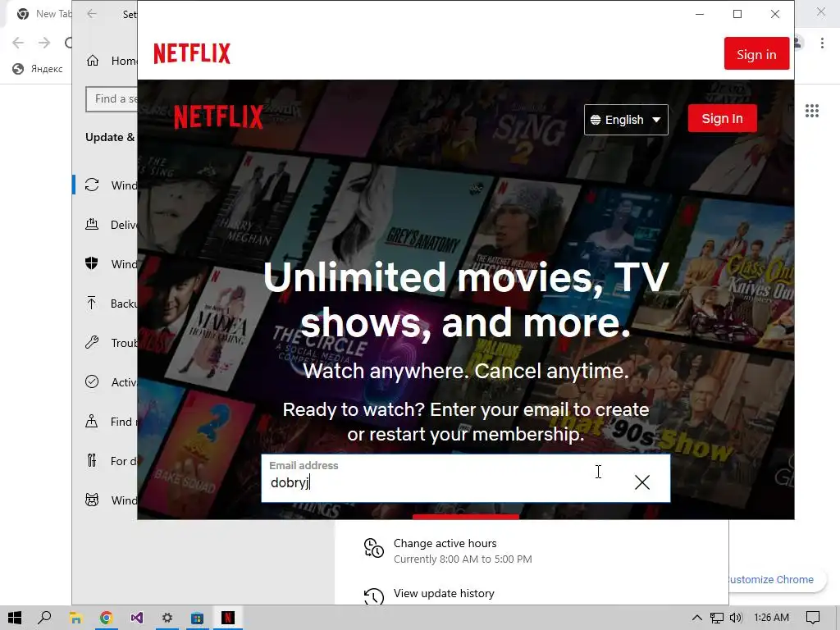Switch to Settings gear in taskbar
This screenshot has width=840, height=630.
[167, 619]
